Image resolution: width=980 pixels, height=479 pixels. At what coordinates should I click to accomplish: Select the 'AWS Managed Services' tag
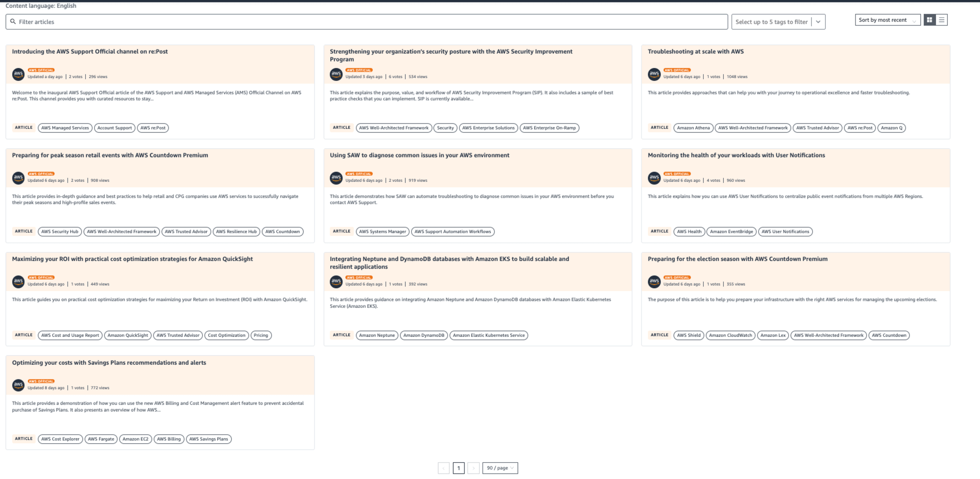pyautogui.click(x=65, y=128)
